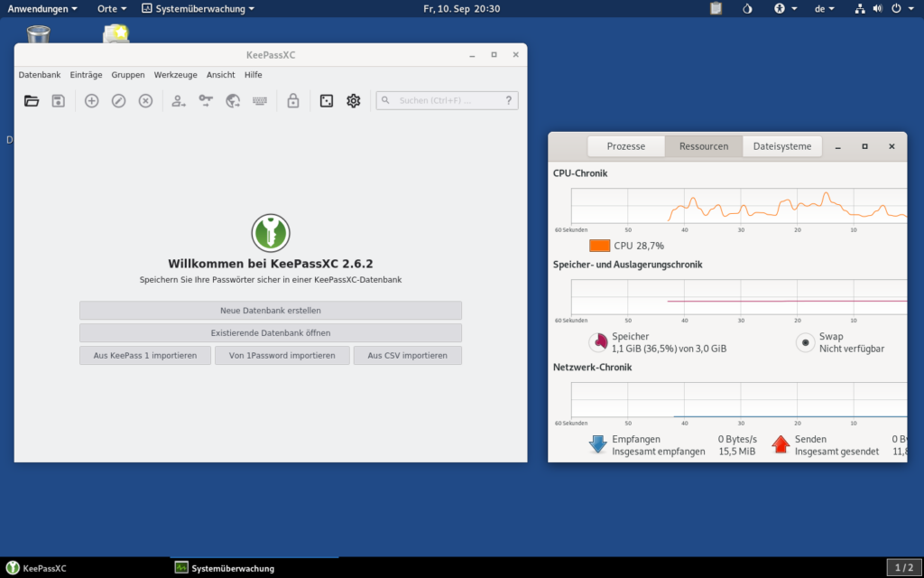Open the Systemüberwachung app menu in top panel

point(198,9)
